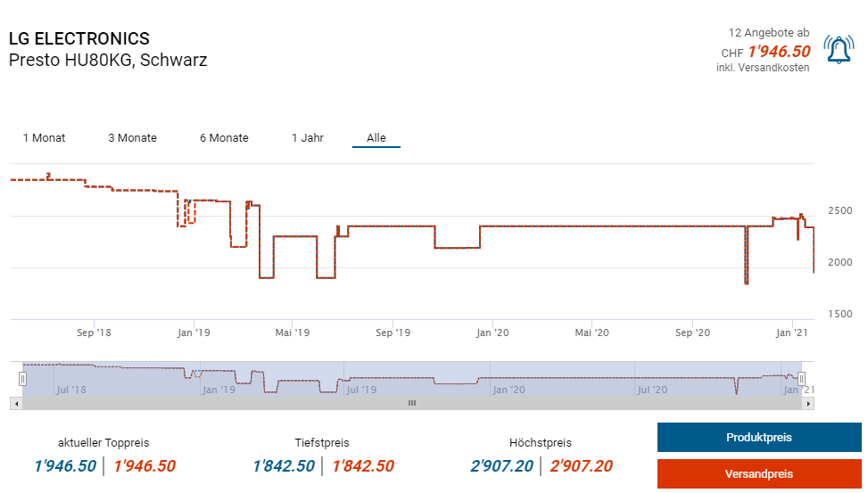This screenshot has height=493, width=868.
Task: Select the 3 Monate time range
Action: point(132,138)
